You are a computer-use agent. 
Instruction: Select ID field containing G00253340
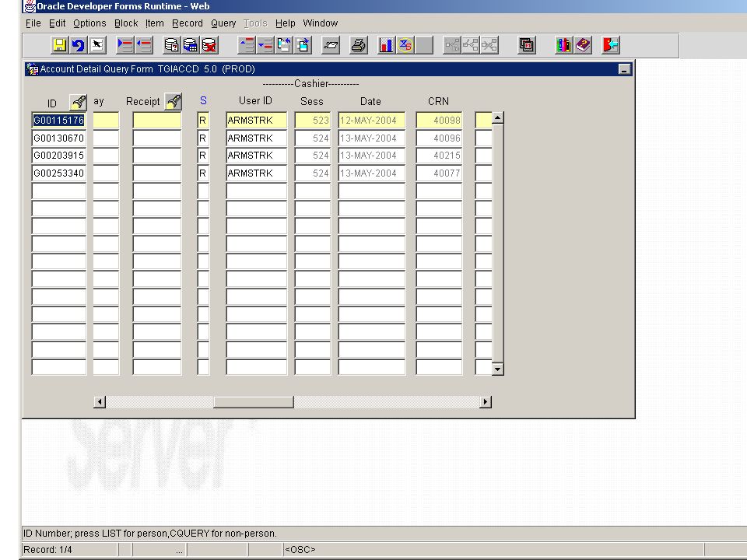58,173
